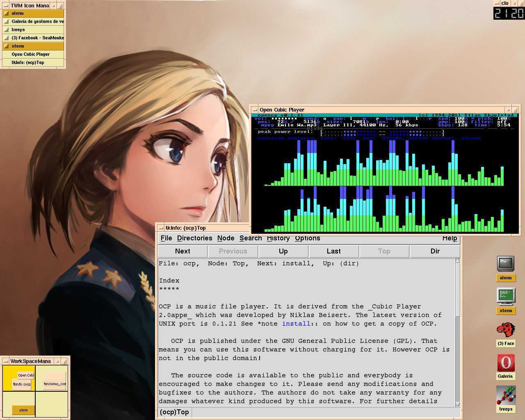Image resolution: width=525 pixels, height=420 pixels.
Task: Follow the blue "install" note link
Action: click(x=296, y=324)
